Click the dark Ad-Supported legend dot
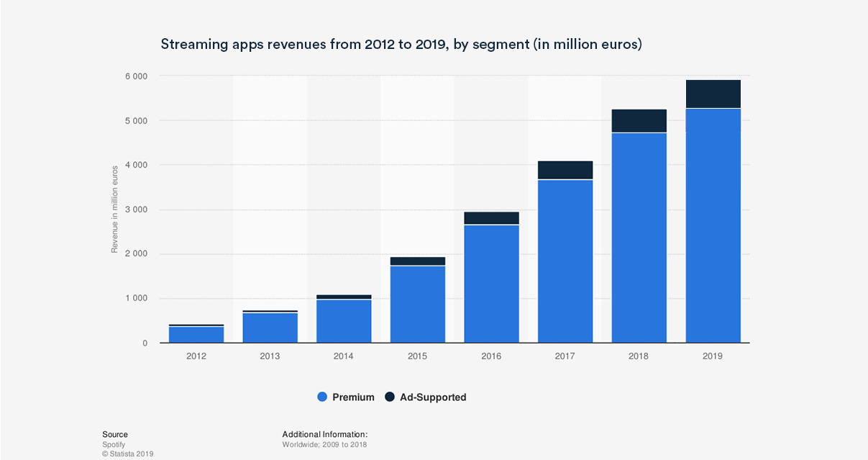Image resolution: width=868 pixels, height=460 pixels. (x=390, y=397)
